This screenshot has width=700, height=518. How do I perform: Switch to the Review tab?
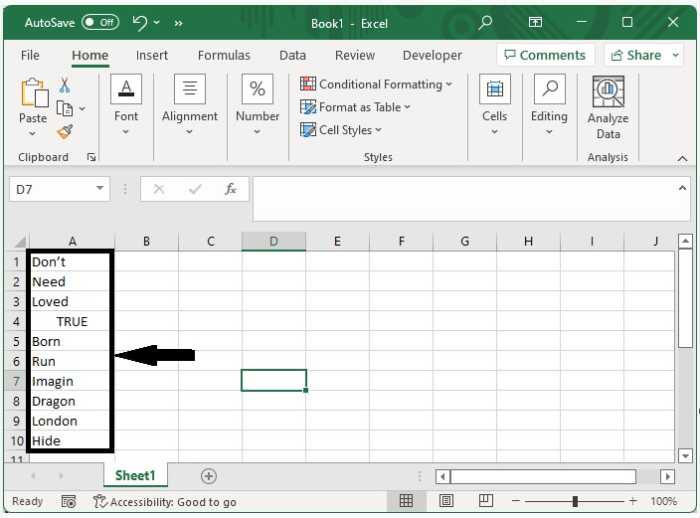[355, 55]
